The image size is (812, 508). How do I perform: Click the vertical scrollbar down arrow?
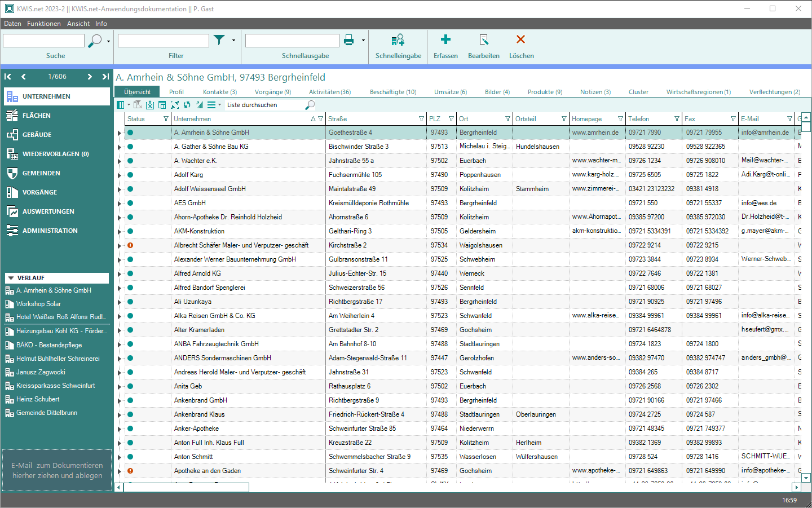click(806, 478)
